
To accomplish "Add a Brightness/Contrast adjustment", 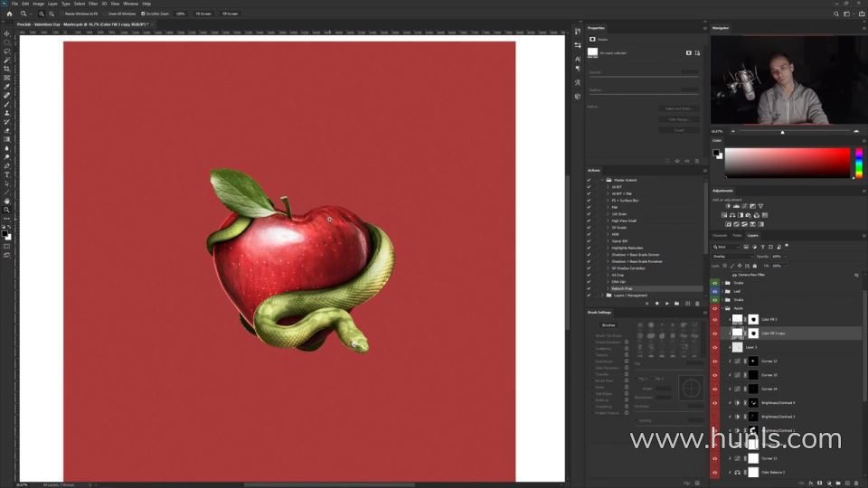I will [727, 206].
